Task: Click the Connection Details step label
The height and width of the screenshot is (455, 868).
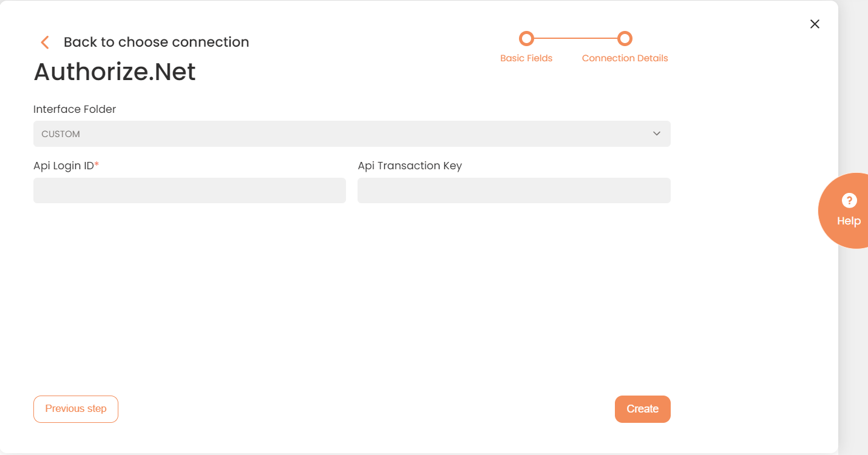Action: pyautogui.click(x=625, y=58)
